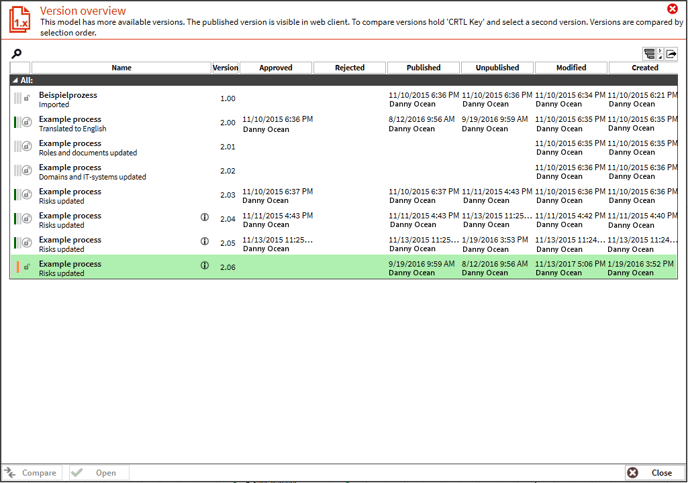Click the 1.x version overview logo icon
The width and height of the screenshot is (688, 483).
tap(20, 19)
